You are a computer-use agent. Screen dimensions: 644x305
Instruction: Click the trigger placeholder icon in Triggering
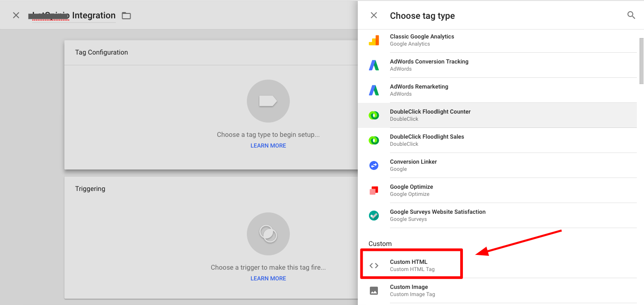pyautogui.click(x=268, y=234)
